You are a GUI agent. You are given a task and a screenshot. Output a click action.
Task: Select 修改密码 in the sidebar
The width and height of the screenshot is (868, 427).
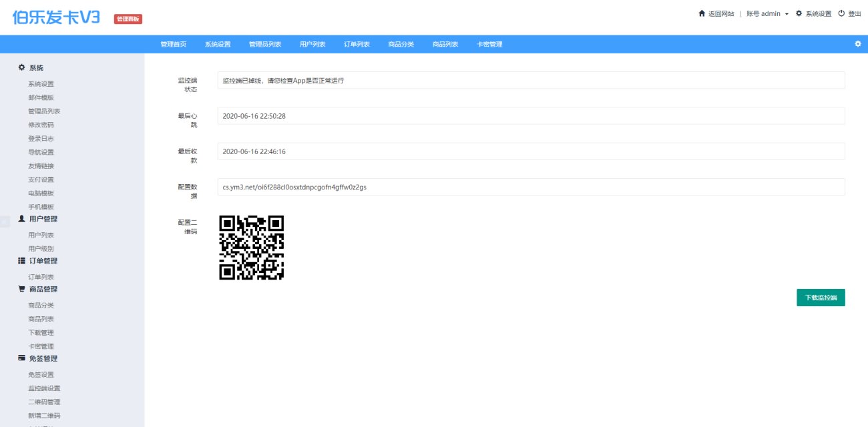point(41,125)
